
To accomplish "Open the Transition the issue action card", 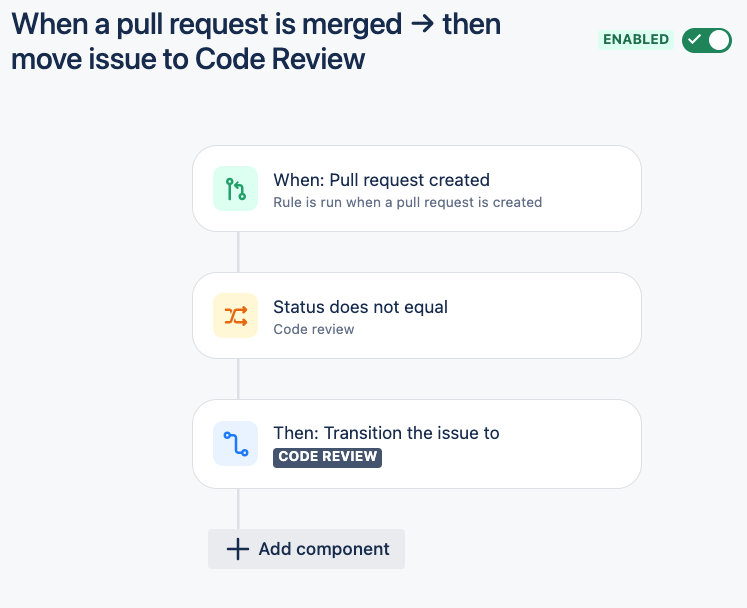I will point(416,443).
